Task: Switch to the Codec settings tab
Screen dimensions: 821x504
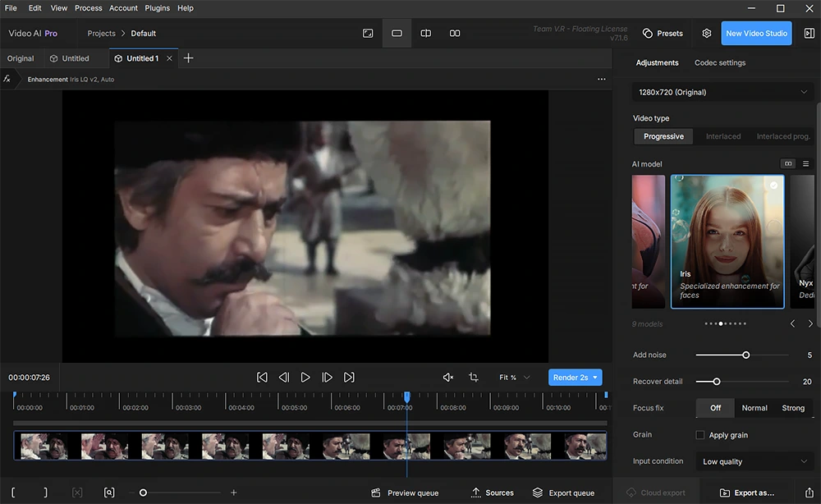Action: [720, 63]
